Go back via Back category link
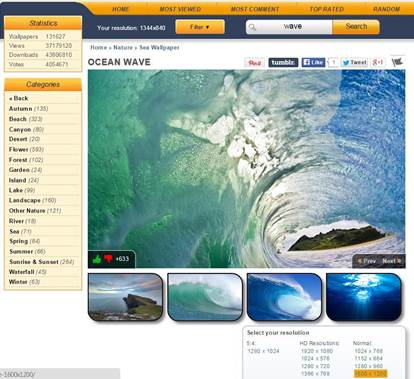 coord(19,98)
